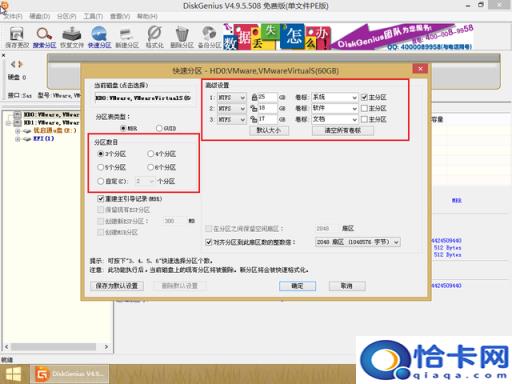512x384 pixels.
Task: Select the custom partition count radio option
Action: click(x=101, y=181)
